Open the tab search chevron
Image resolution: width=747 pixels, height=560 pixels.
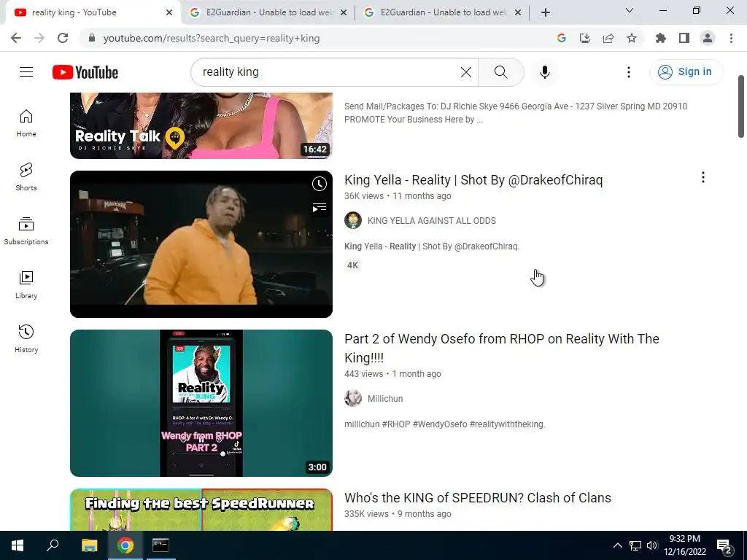(x=630, y=10)
